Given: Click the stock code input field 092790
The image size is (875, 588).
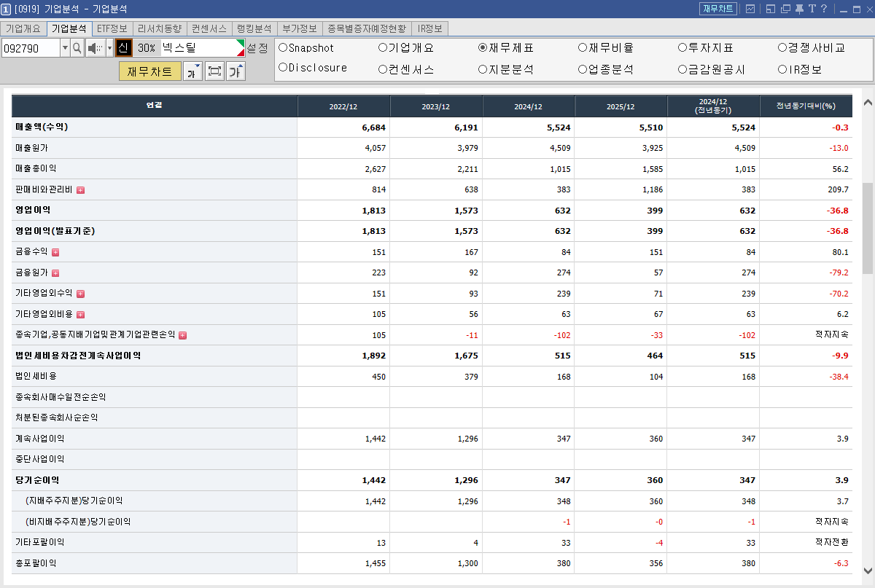Looking at the screenshot, I should click(x=31, y=48).
